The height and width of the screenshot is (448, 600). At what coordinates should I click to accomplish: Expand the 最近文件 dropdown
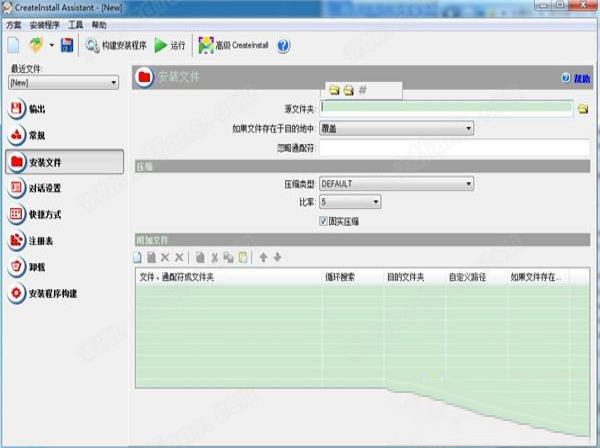click(x=65, y=83)
